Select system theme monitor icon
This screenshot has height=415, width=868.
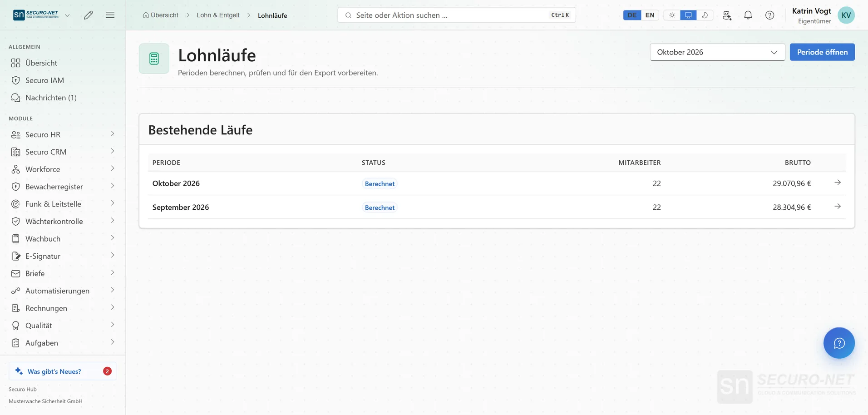click(688, 15)
